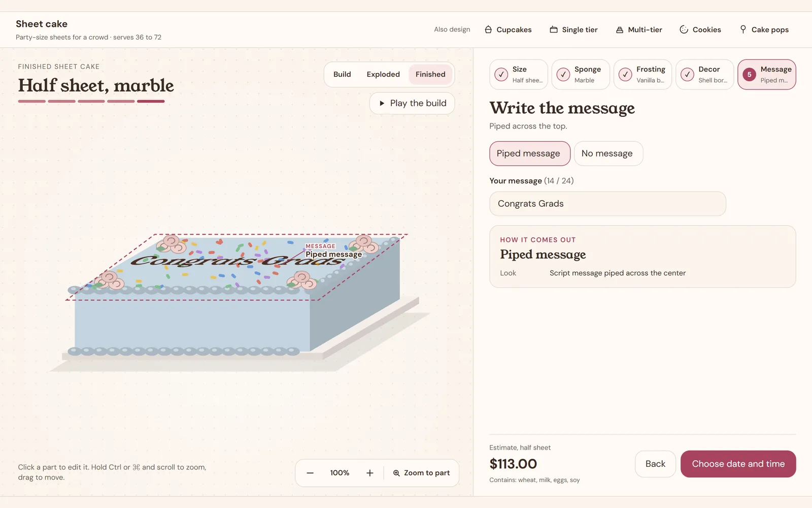This screenshot has height=508, width=812.
Task: Choose the No message option
Action: 608,153
